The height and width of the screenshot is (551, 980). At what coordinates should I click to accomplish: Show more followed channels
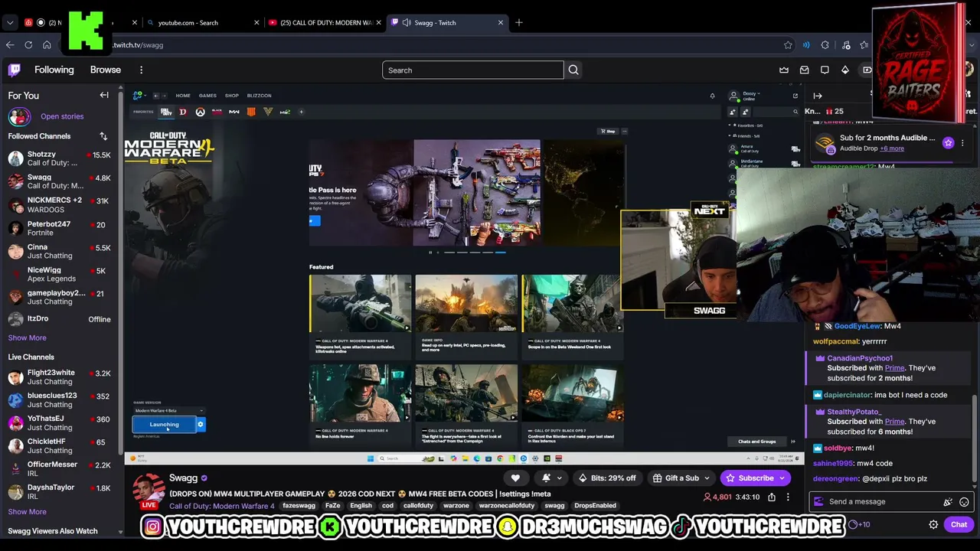(28, 337)
